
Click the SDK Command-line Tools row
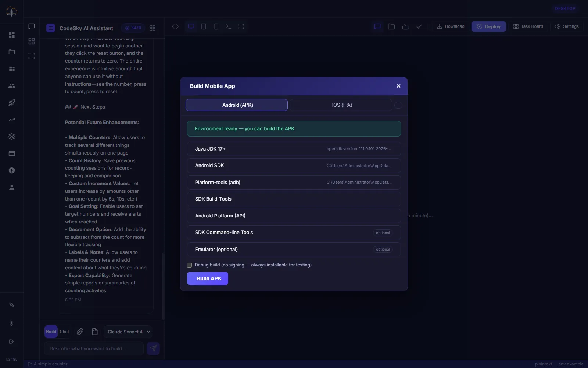pos(294,233)
